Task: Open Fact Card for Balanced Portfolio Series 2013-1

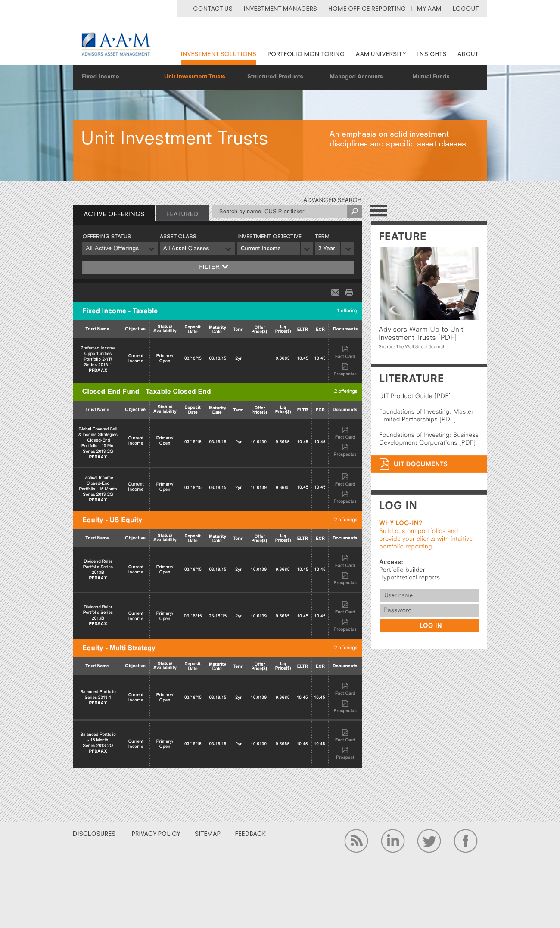Action: click(345, 689)
